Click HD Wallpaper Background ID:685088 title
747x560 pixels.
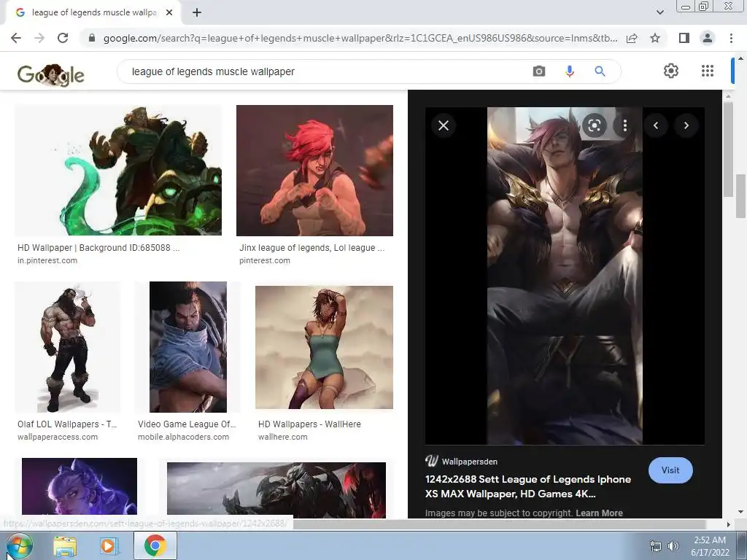[98, 248]
